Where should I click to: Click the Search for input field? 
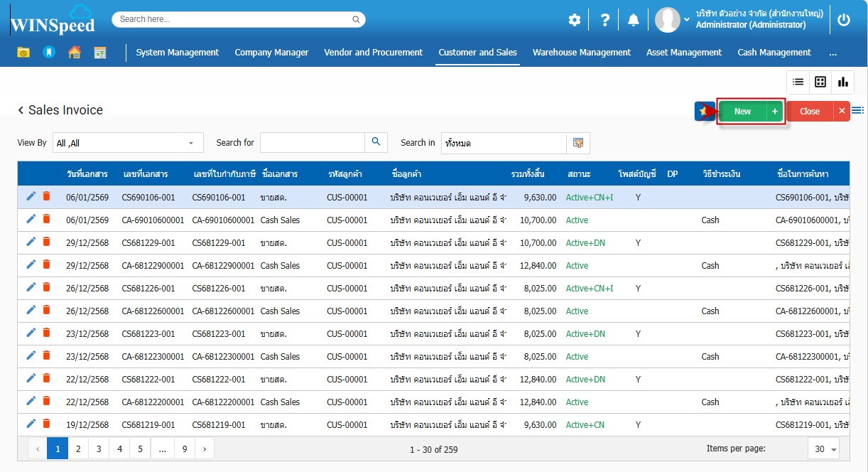[313, 143]
